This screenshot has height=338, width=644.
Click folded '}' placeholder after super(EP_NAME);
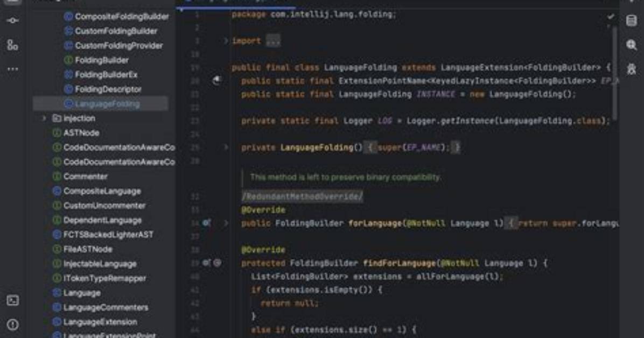(456, 147)
